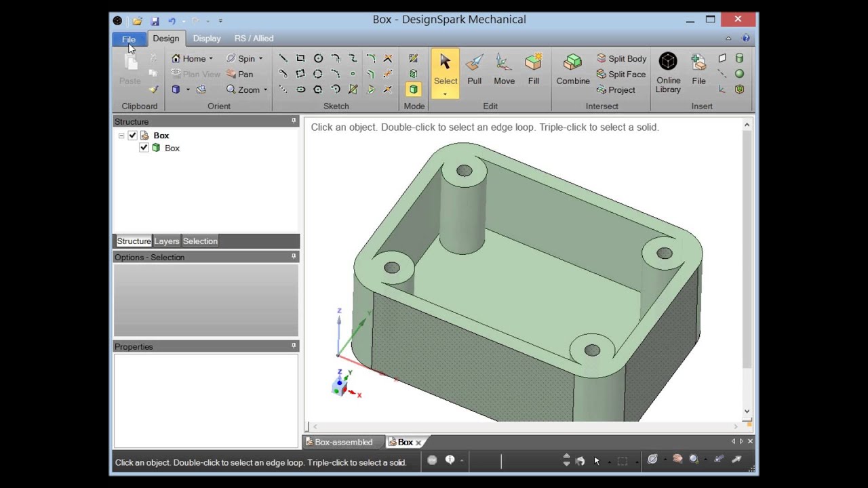Open the Combine tool
This screenshot has width=868, height=488.
[x=573, y=70]
